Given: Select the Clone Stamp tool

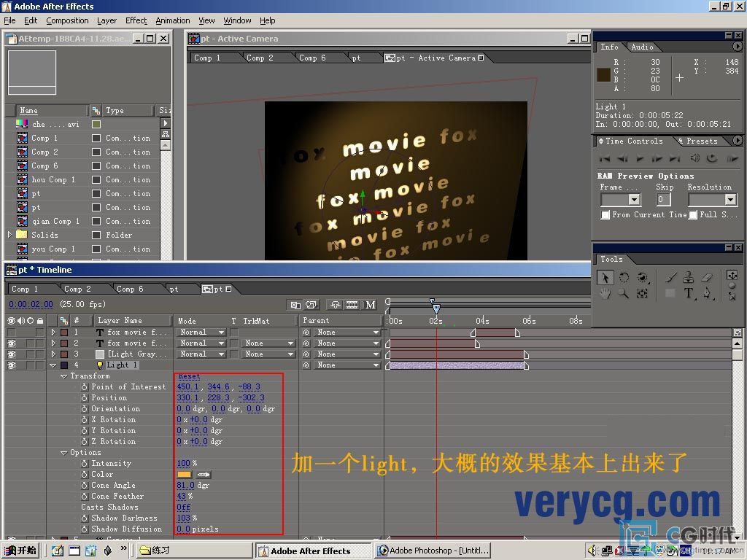Looking at the screenshot, I should [x=689, y=277].
